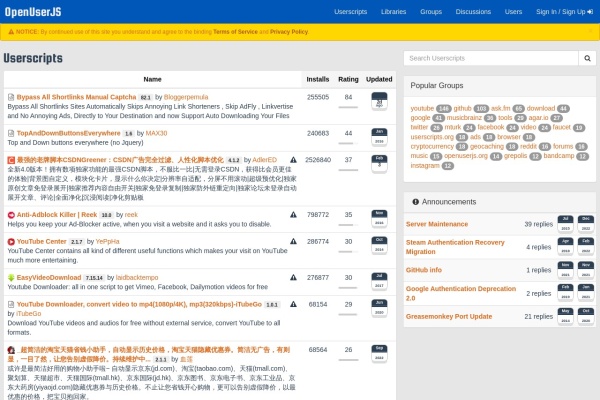Screen dimensions: 600x400
Task: Click the rating bar under score 84
Action: pyautogui.click(x=348, y=106)
